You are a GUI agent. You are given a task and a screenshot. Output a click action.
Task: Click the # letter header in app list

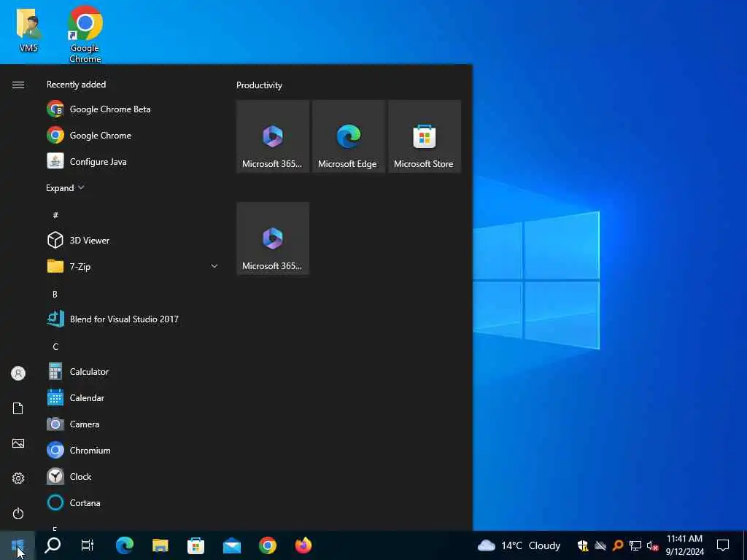tap(55, 215)
